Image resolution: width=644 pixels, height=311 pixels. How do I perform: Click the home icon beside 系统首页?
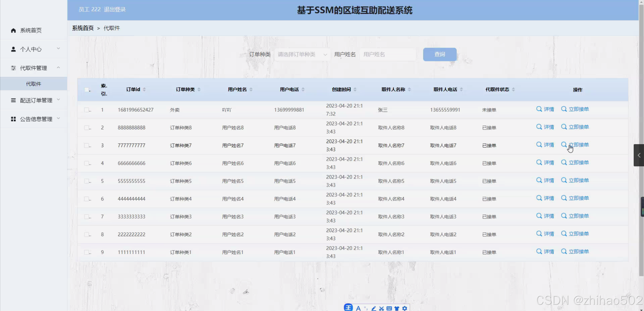(13, 30)
